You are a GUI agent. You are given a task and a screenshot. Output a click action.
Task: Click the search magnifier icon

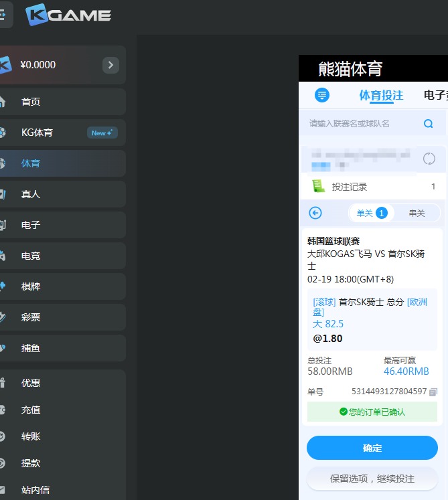point(428,123)
